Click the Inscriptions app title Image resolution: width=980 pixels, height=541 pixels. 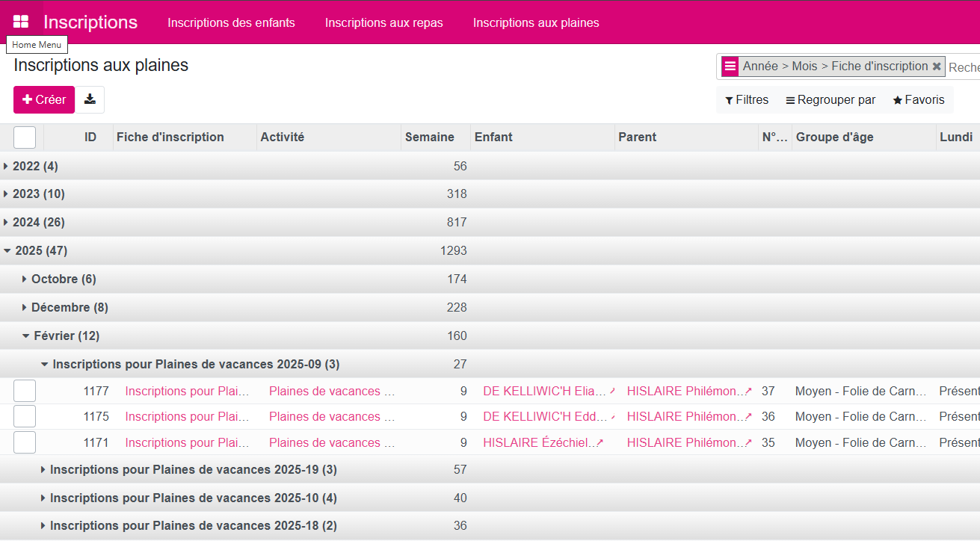[90, 22]
